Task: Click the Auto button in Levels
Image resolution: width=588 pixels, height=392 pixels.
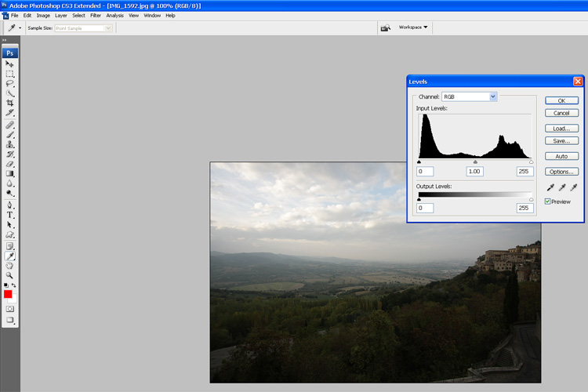Action: (x=561, y=156)
